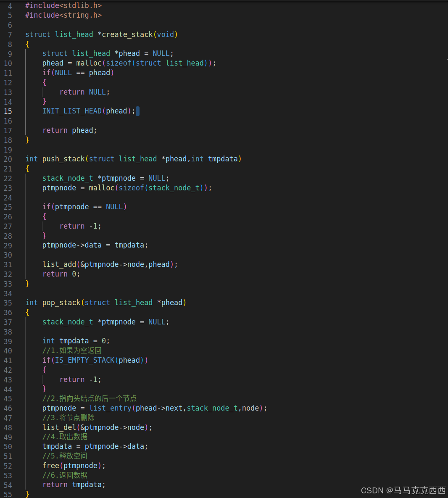Click the '#include<stdlib.h>' line
Viewport: 448px width, 498px height.
click(63, 5)
